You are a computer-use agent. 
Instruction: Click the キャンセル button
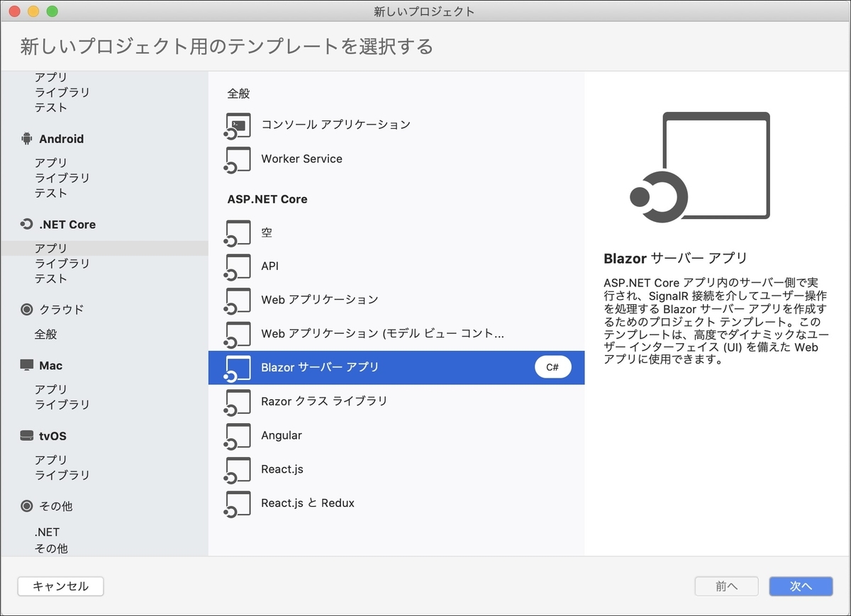tap(61, 586)
